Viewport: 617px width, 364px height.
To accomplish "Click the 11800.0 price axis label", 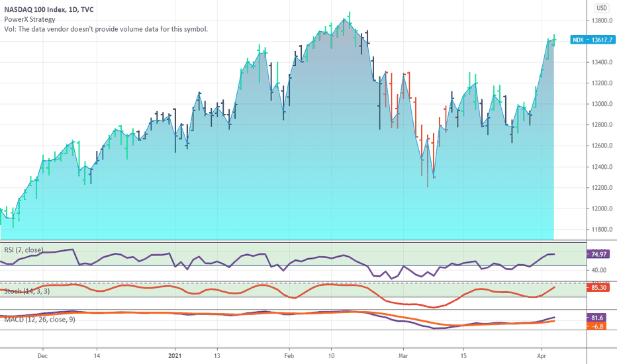I will point(602,230).
